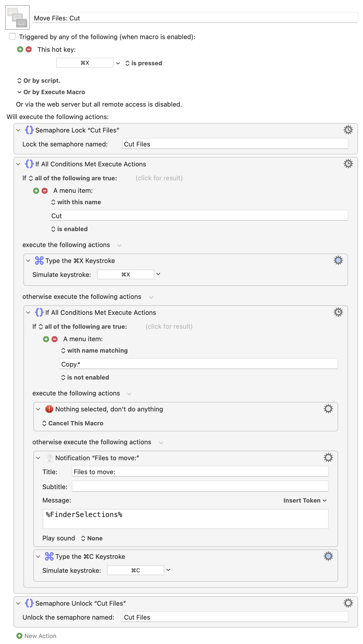
Task: Click green plus to add hot key trigger
Action: (x=20, y=49)
